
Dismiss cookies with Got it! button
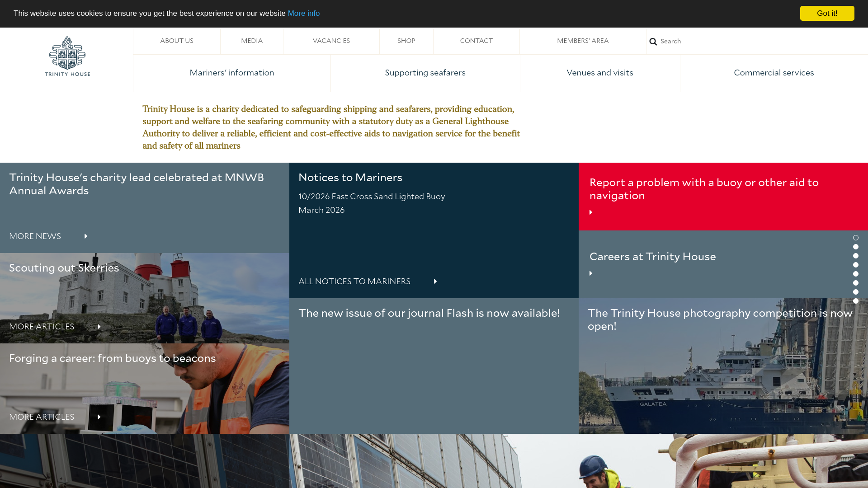point(827,14)
